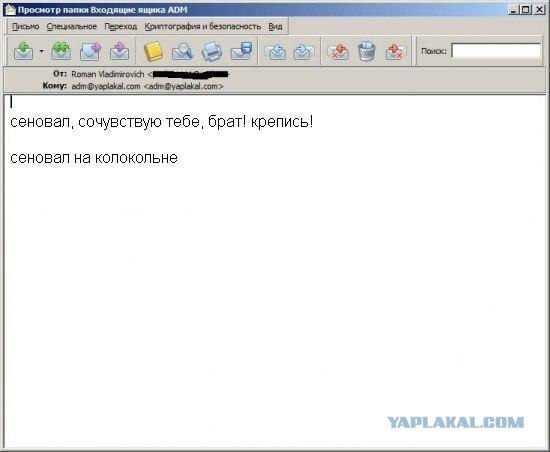Open the Переход menu

(x=121, y=27)
